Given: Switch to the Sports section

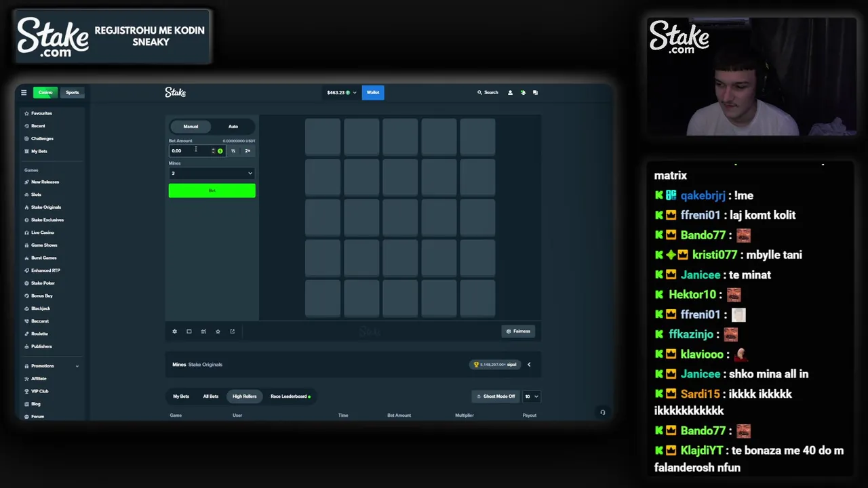Looking at the screenshot, I should (x=72, y=92).
